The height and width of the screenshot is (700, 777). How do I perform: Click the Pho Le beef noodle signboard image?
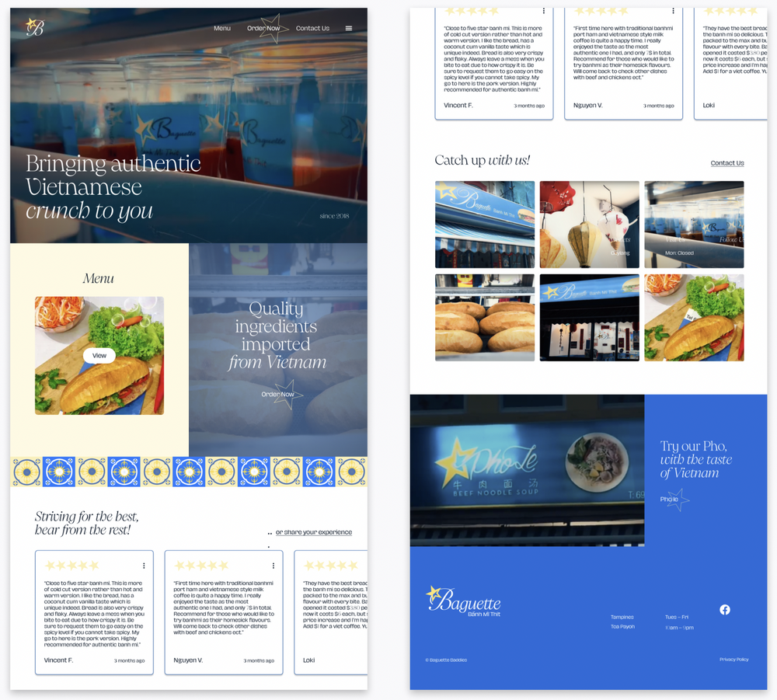click(527, 470)
